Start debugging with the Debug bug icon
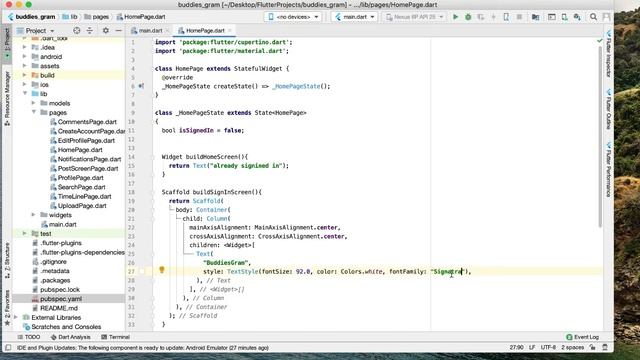640x360 pixels. point(468,17)
